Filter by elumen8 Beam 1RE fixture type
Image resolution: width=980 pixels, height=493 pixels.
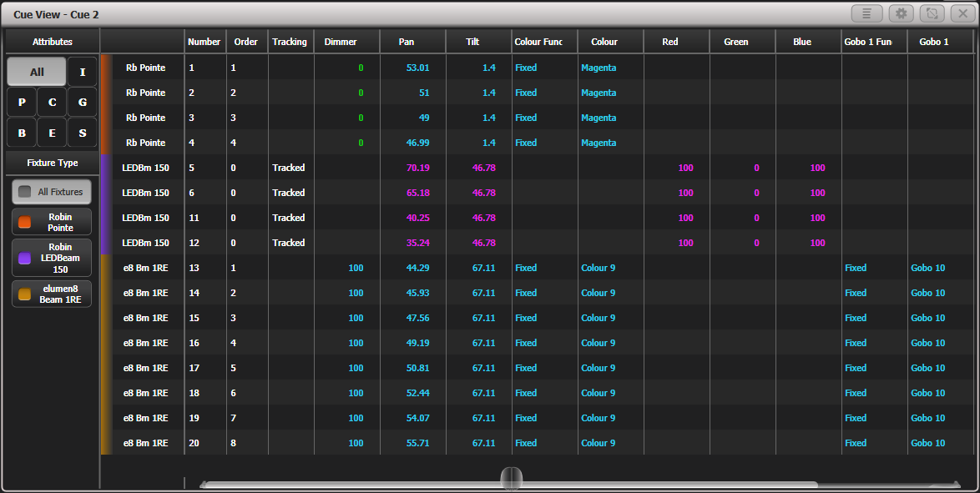pyautogui.click(x=52, y=294)
